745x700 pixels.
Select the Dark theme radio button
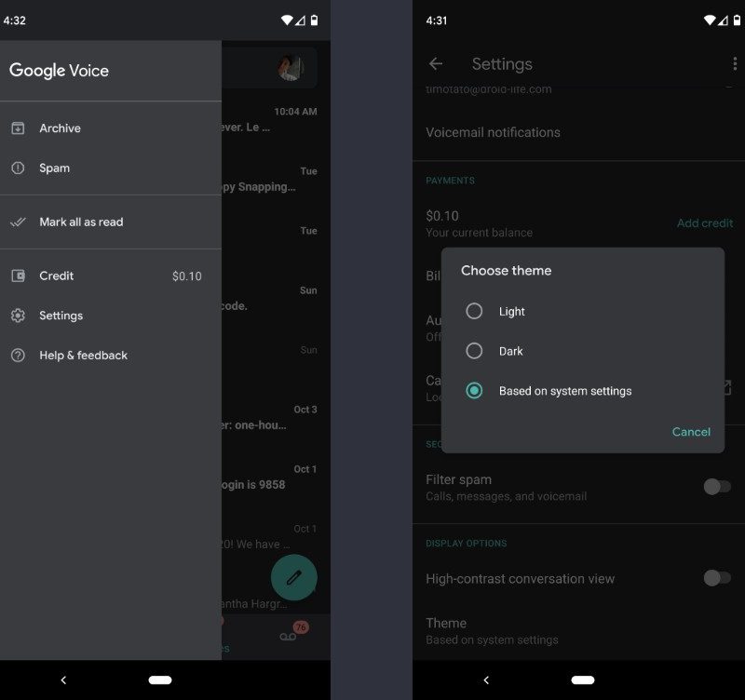click(474, 351)
